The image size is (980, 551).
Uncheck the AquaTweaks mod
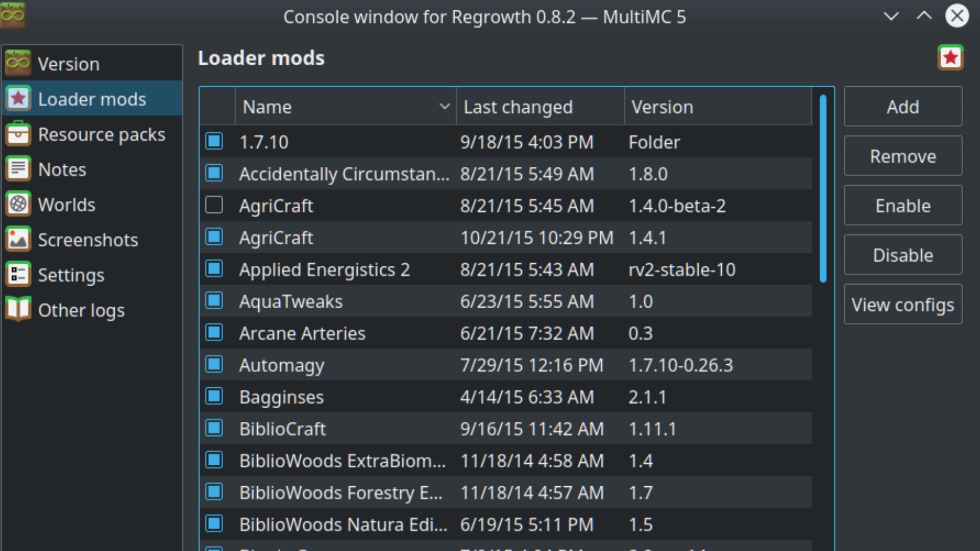point(214,300)
